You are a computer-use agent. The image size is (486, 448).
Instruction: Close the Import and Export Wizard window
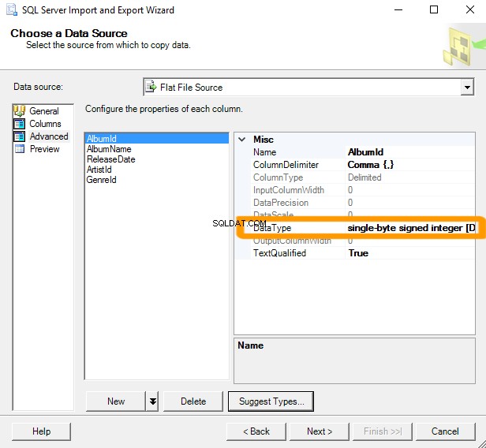point(470,10)
